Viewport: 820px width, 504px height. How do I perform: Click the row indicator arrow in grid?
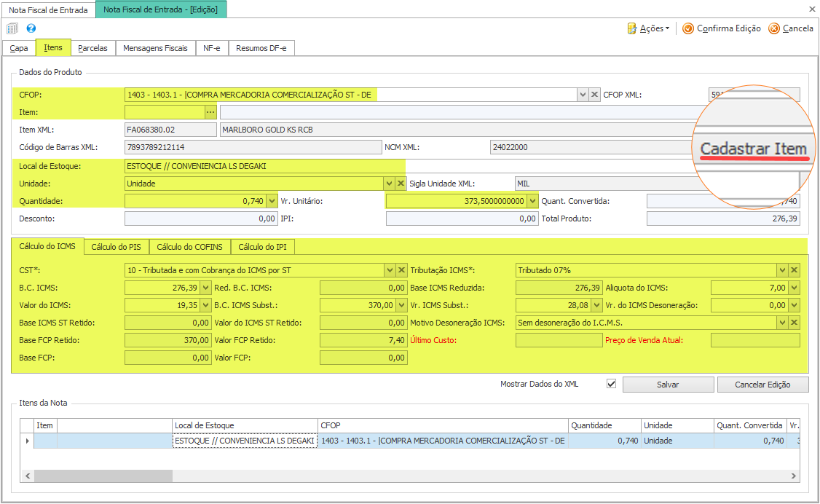coord(27,441)
